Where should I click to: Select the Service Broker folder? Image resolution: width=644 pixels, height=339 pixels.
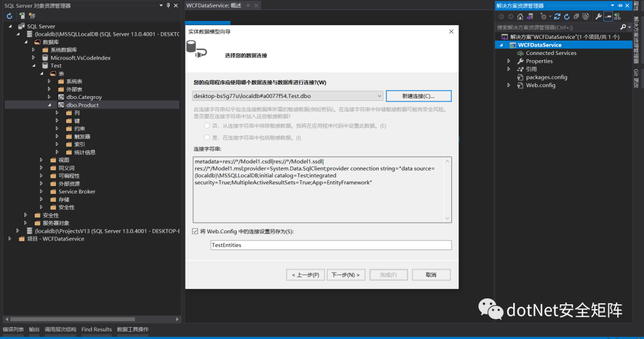77,192
